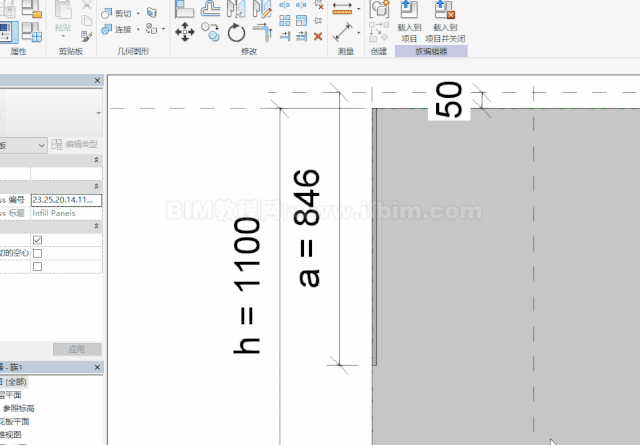Check the 的空心 void checkbox
Image resolution: width=640 pixels, height=445 pixels.
click(x=37, y=253)
